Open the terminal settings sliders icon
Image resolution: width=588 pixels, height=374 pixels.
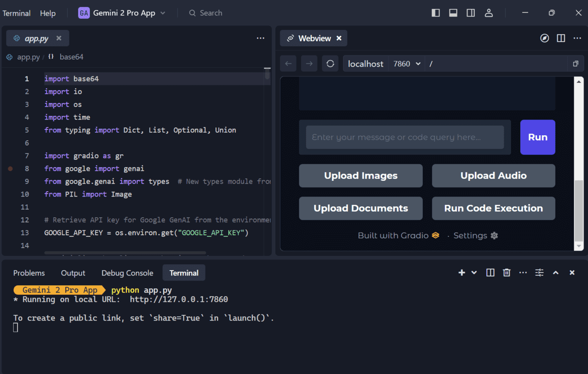[539, 273]
